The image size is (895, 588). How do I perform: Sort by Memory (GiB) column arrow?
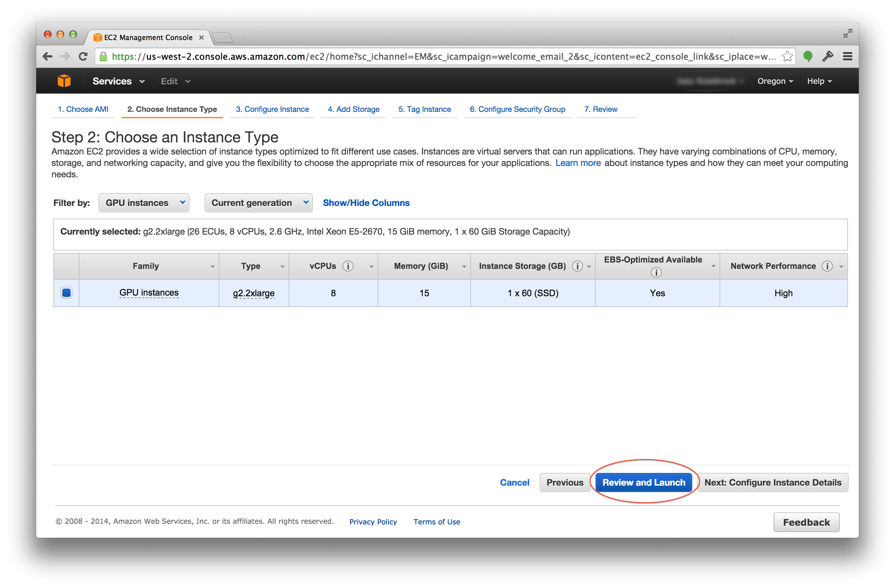[x=464, y=267]
